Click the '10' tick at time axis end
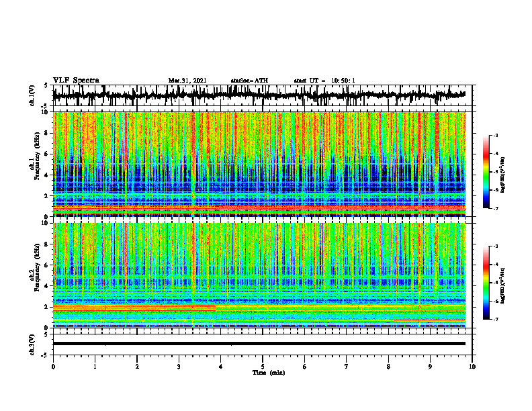 point(472,367)
